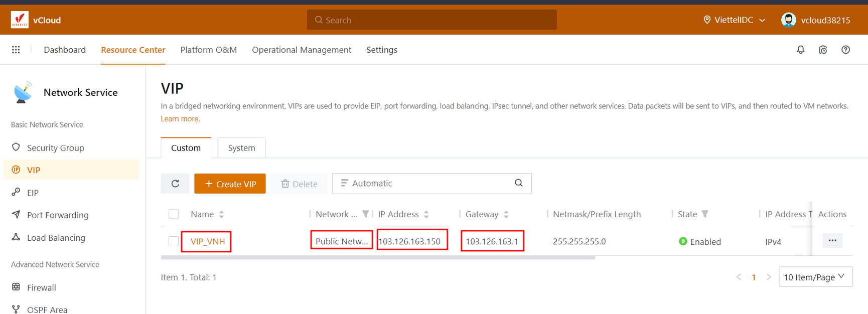Open the Network type column filter
Image resolution: width=868 pixels, height=314 pixels.
[366, 214]
